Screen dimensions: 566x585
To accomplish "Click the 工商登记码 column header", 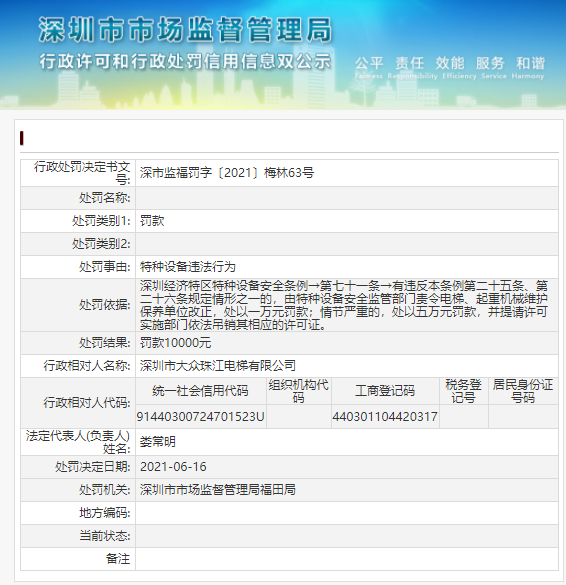I will [385, 391].
